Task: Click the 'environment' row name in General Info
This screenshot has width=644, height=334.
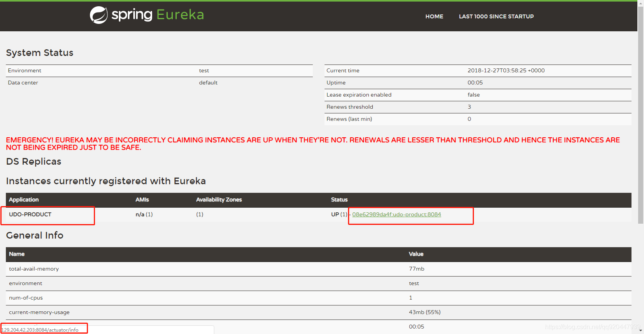Action: pos(25,283)
